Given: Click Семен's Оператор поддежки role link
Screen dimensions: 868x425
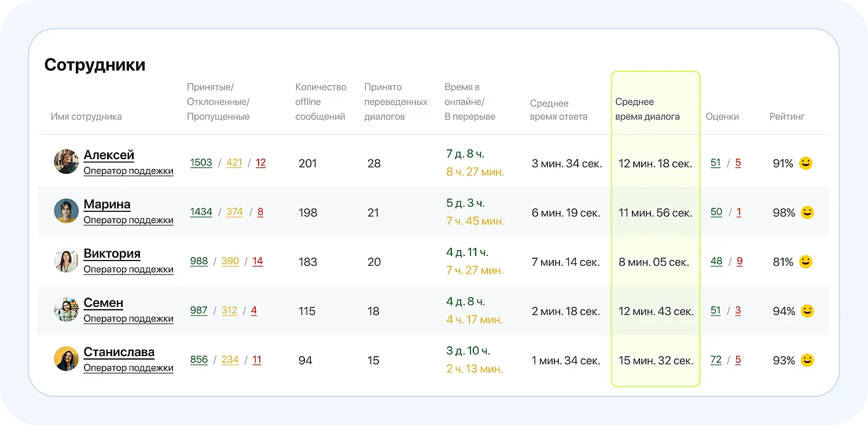Looking at the screenshot, I should pyautogui.click(x=128, y=318).
